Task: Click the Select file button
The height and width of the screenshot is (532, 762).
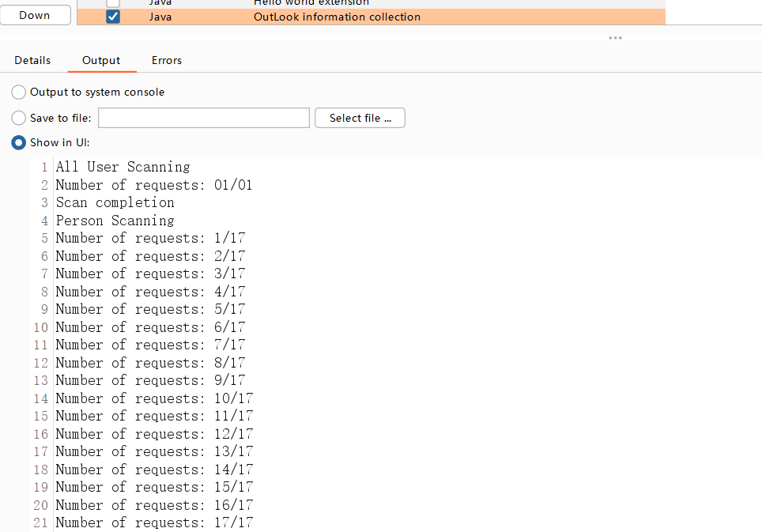Action: 360,118
